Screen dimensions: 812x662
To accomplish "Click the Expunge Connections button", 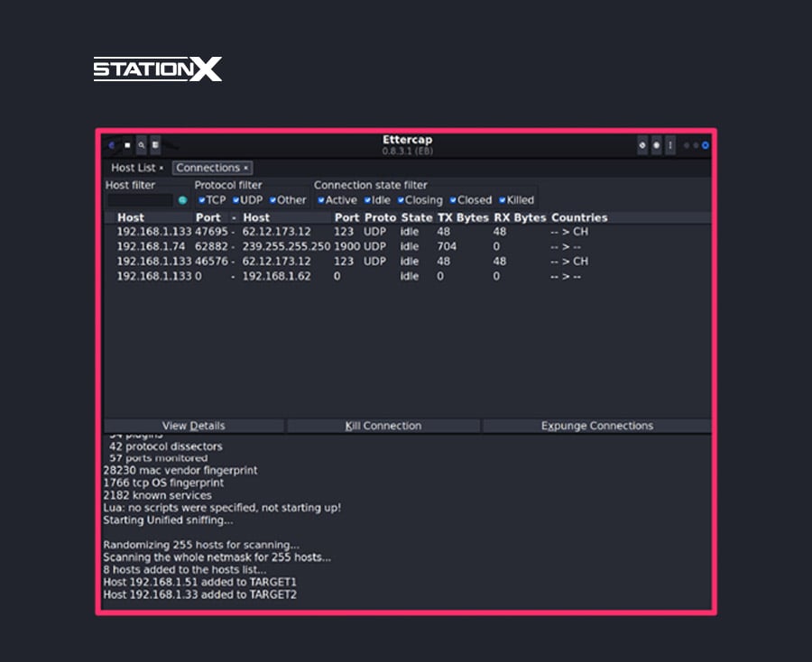I will click(596, 426).
